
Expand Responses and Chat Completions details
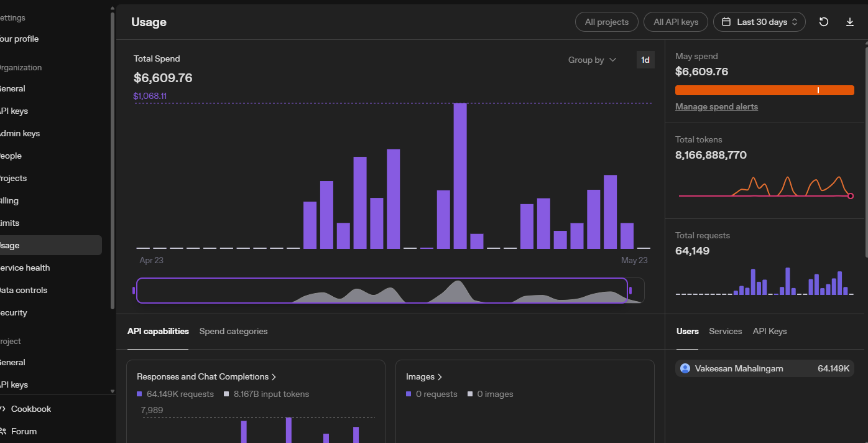point(206,376)
